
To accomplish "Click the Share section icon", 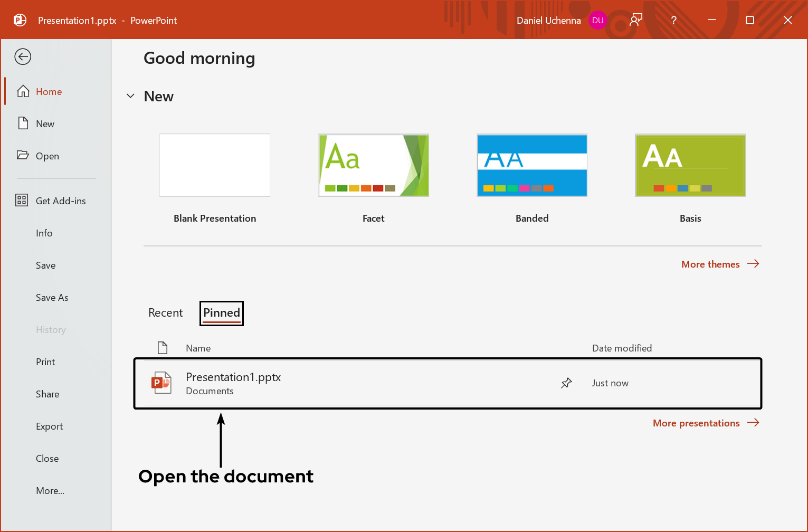I will click(47, 394).
